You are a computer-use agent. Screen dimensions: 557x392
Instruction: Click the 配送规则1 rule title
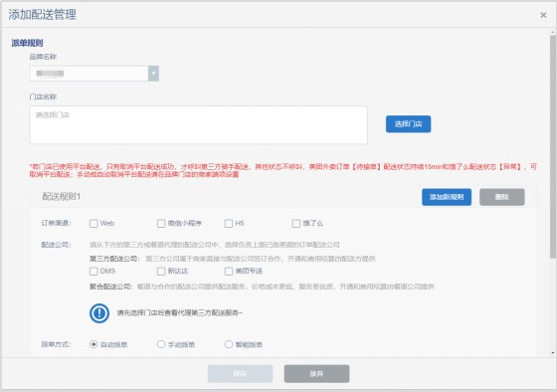pyautogui.click(x=62, y=197)
